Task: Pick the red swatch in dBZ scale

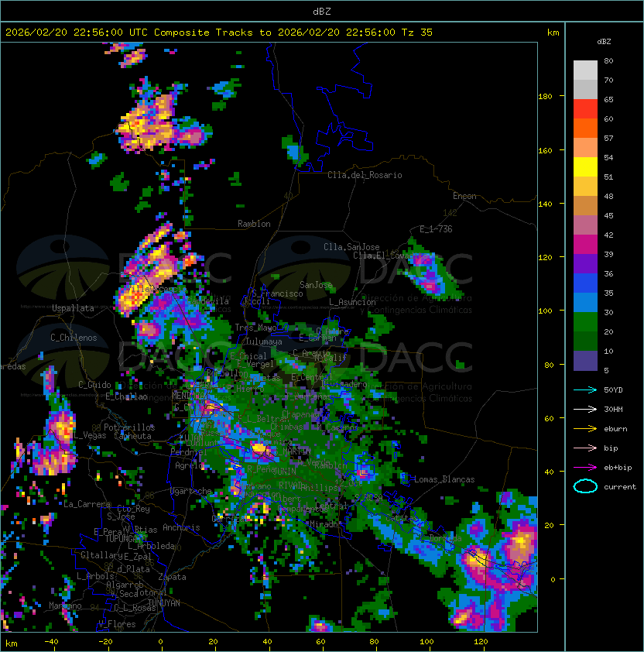Action: (x=585, y=109)
